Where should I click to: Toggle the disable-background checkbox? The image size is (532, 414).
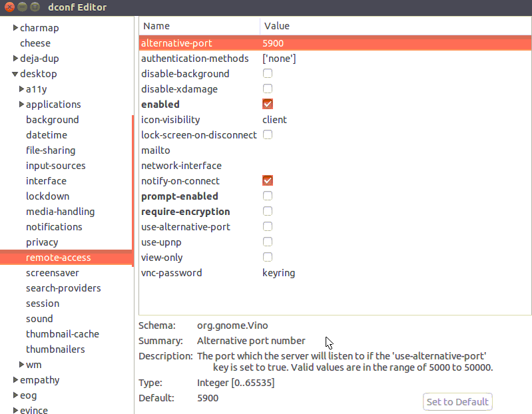coord(268,74)
